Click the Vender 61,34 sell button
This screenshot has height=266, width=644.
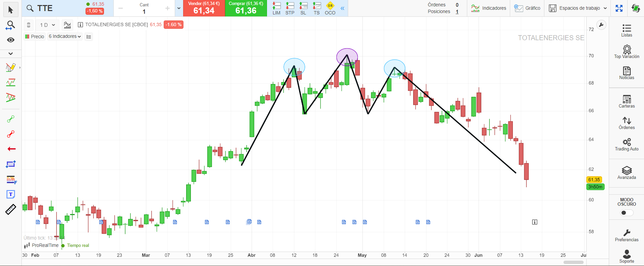[204, 8]
